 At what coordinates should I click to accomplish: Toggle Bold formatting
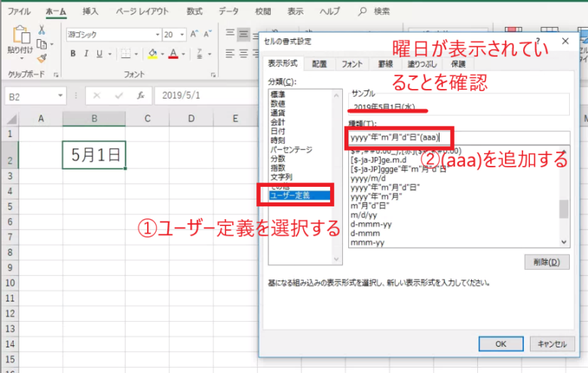pos(73,54)
